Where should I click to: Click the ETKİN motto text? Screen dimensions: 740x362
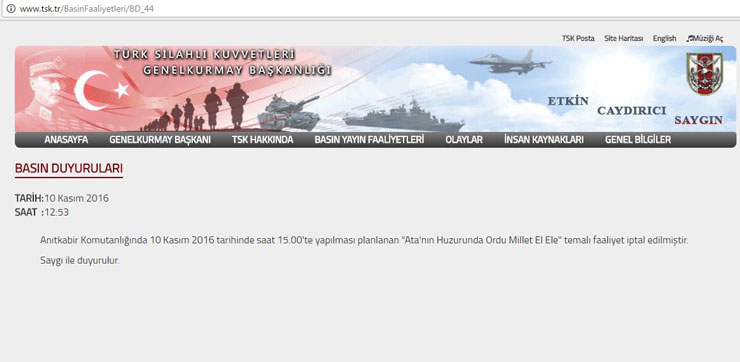click(568, 101)
